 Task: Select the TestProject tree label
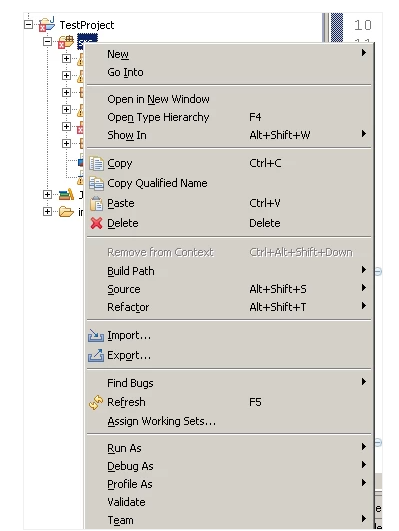(x=87, y=25)
